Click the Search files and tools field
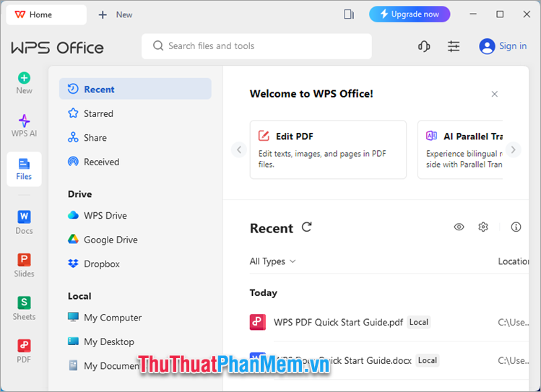 tap(256, 46)
